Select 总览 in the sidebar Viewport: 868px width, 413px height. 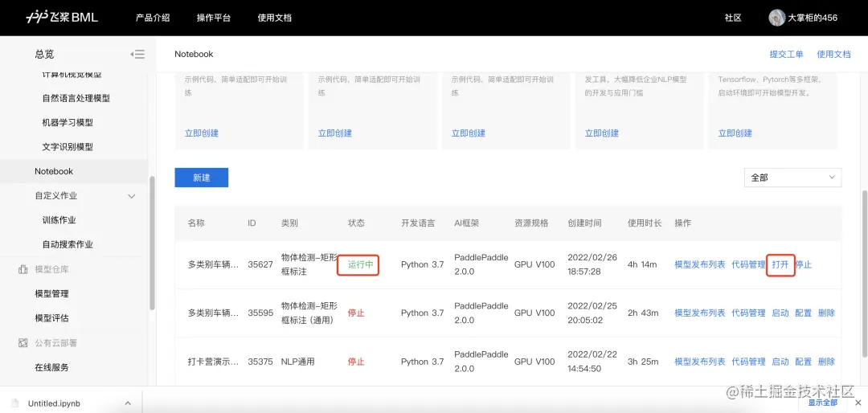click(44, 55)
